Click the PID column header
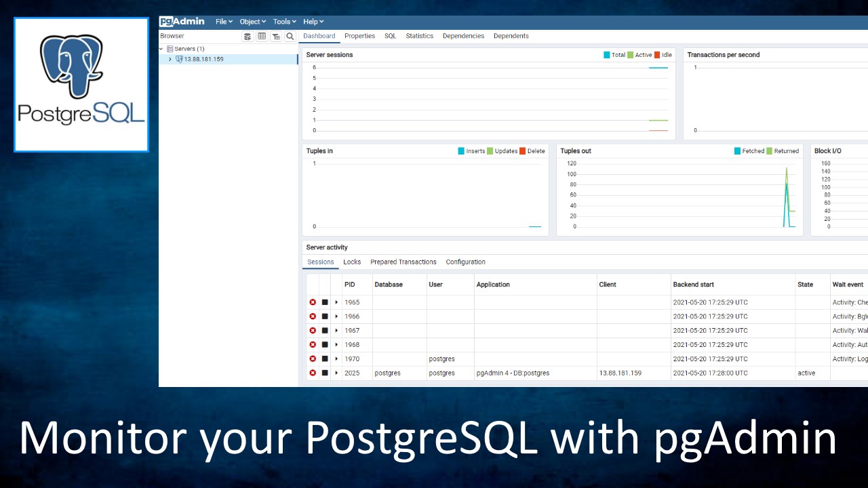Image resolution: width=868 pixels, height=488 pixels. coord(357,285)
